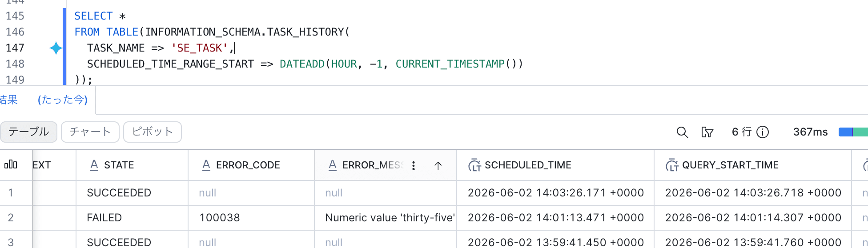
Task: Show row count info icon
Action: coord(763,132)
